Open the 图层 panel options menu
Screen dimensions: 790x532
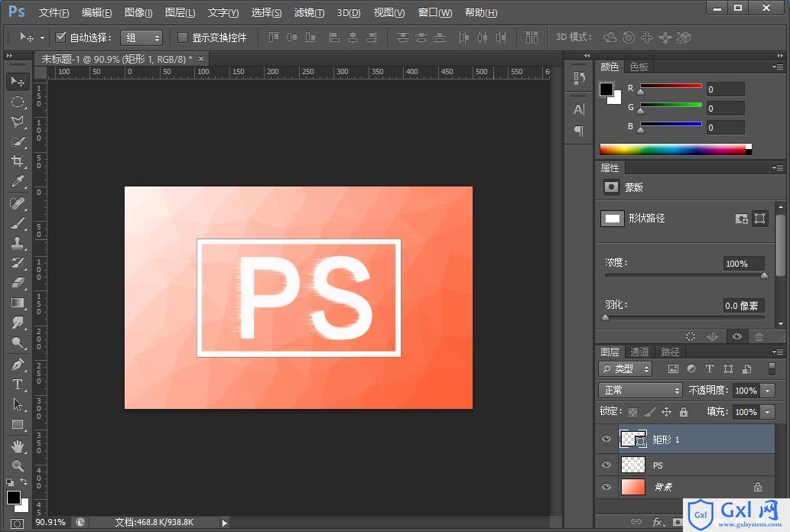tap(778, 352)
